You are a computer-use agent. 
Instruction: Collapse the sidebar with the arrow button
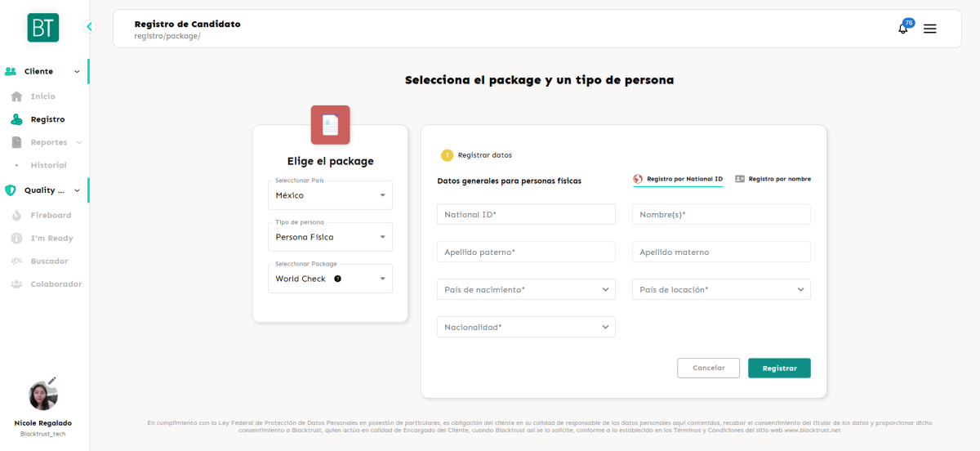(x=90, y=27)
